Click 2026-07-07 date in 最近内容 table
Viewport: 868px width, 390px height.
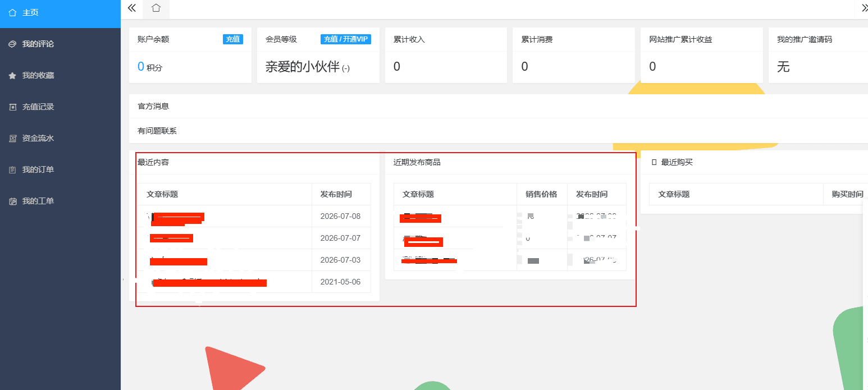(340, 238)
